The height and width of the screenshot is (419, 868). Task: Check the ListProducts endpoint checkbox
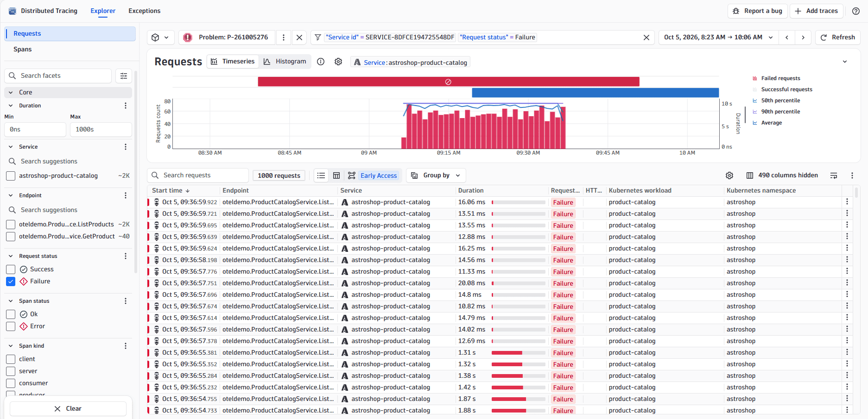coord(11,225)
